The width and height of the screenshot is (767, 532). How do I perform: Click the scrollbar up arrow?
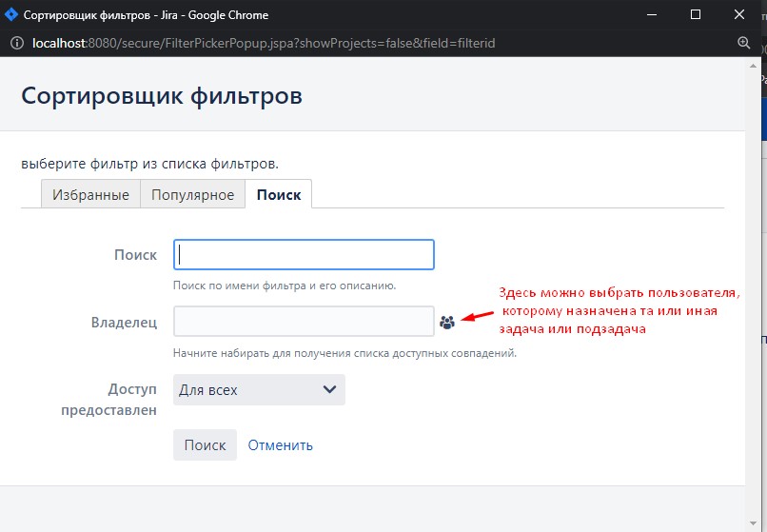754,66
